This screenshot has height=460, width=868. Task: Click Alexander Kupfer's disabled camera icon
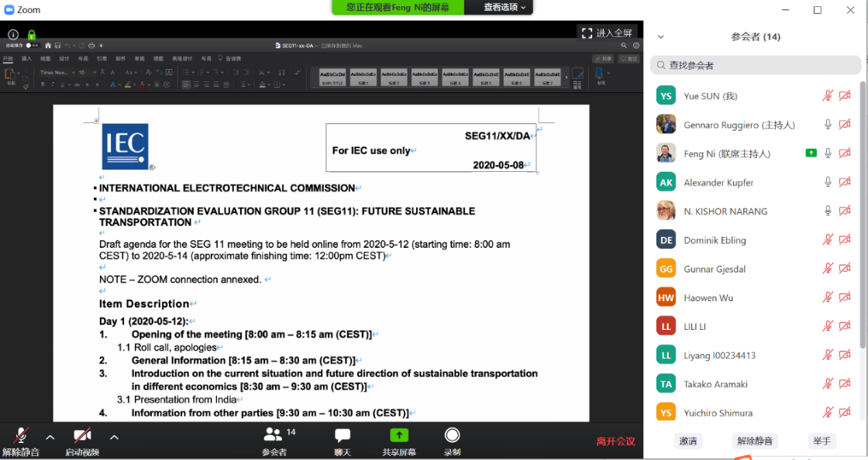click(845, 183)
